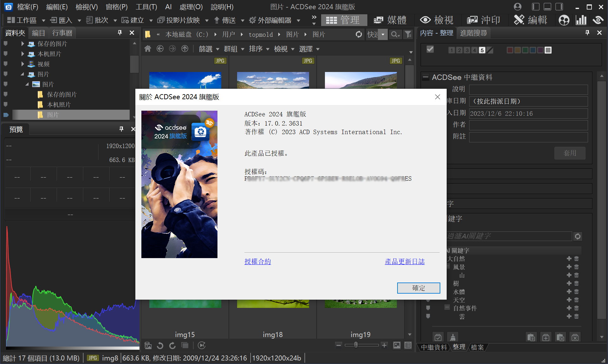Delete the 風景 keyword with trash icon

pyautogui.click(x=577, y=267)
